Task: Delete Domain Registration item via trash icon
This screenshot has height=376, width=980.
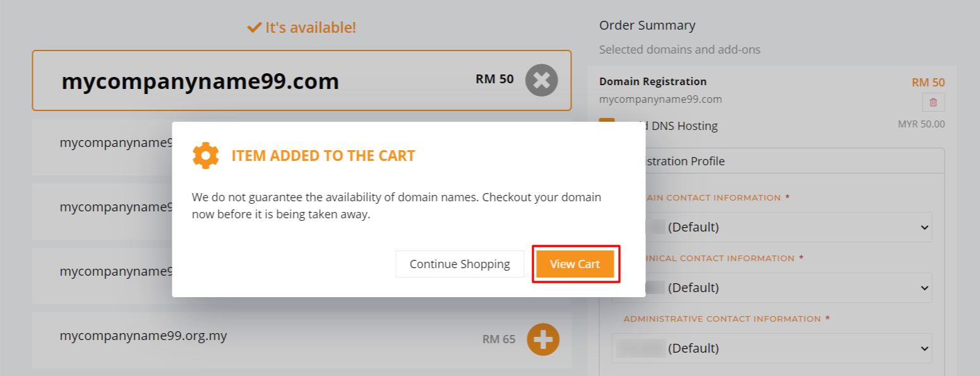Action: click(x=933, y=102)
